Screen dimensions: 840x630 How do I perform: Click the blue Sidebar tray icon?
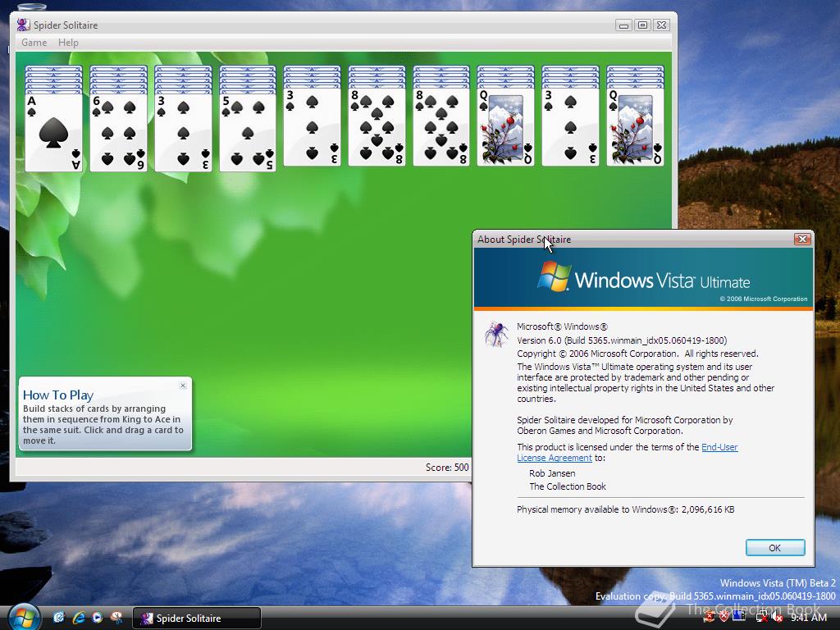point(739,617)
